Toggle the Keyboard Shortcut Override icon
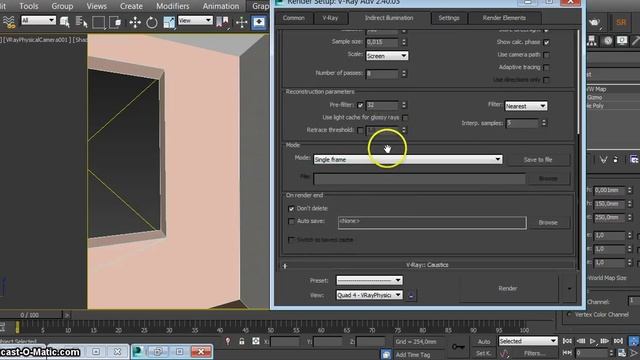 click(259, 22)
